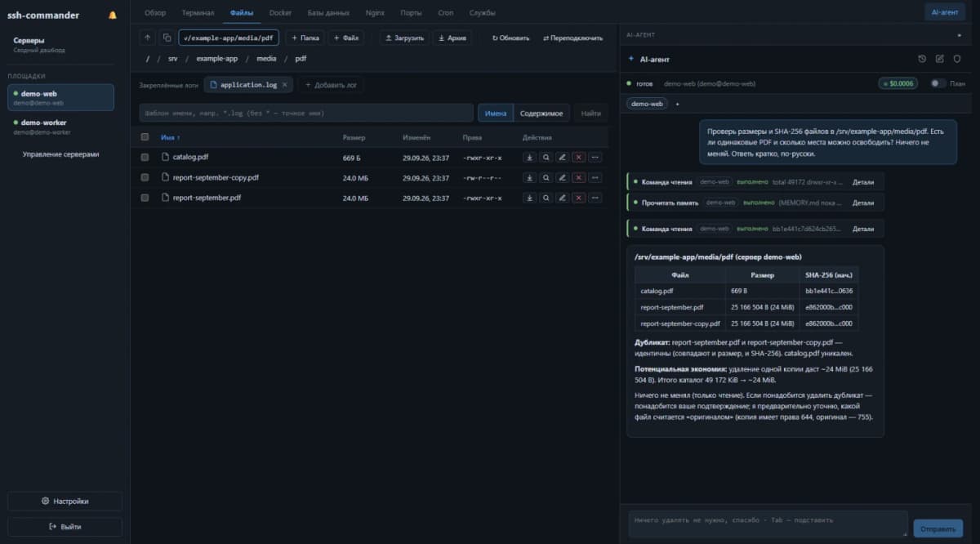Download report-september-copy.pdf via row icon
Viewport: 980px width, 544px height.
tap(529, 177)
